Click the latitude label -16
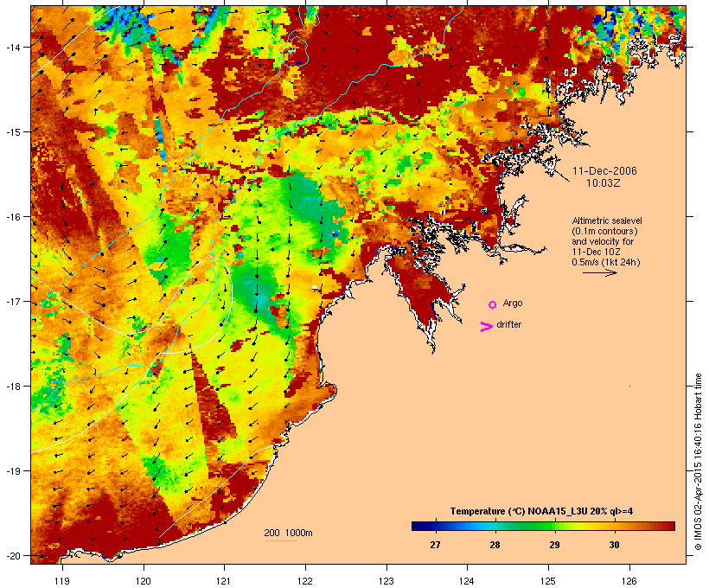 pos(13,217)
